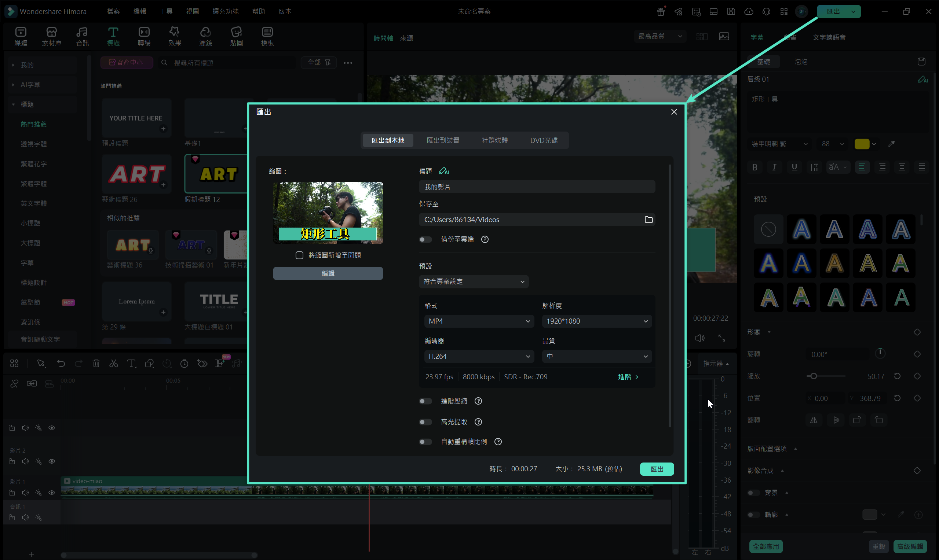Click the yellow text color swatch

click(x=862, y=144)
